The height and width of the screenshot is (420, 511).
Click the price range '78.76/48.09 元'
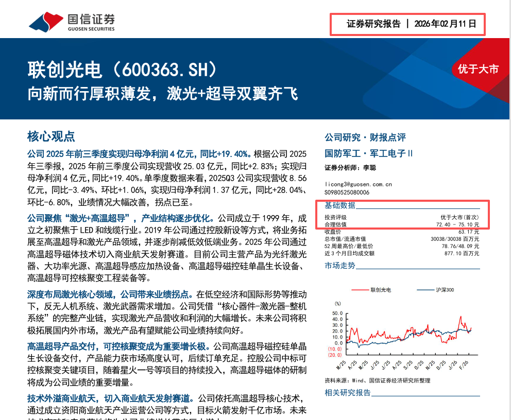[x=461, y=246]
